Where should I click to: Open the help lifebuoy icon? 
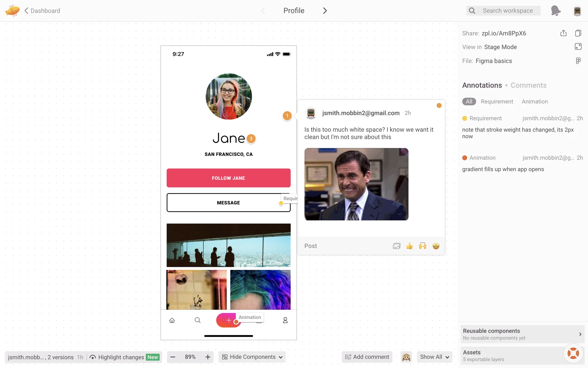click(573, 353)
